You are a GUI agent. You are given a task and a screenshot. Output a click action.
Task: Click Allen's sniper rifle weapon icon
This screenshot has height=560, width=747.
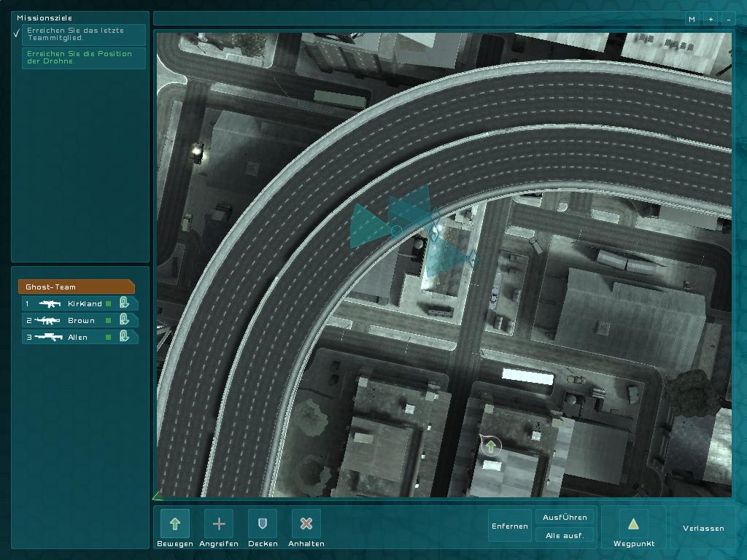48,337
